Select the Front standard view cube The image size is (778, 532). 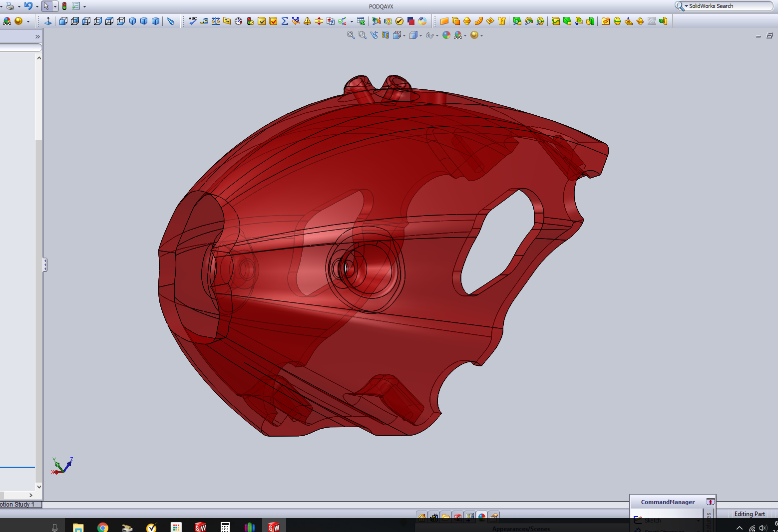[63, 21]
